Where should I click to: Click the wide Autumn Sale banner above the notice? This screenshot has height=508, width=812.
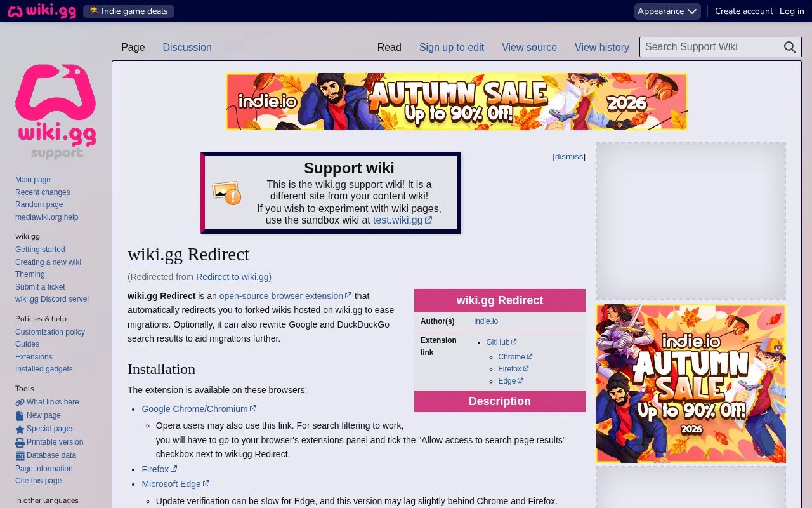click(x=457, y=102)
